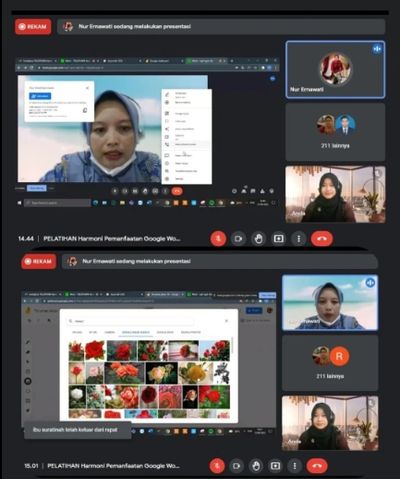The width and height of the screenshot is (400, 479).
Task: Open the 211 lainnya tile with the R avatar
Action: coord(330,363)
